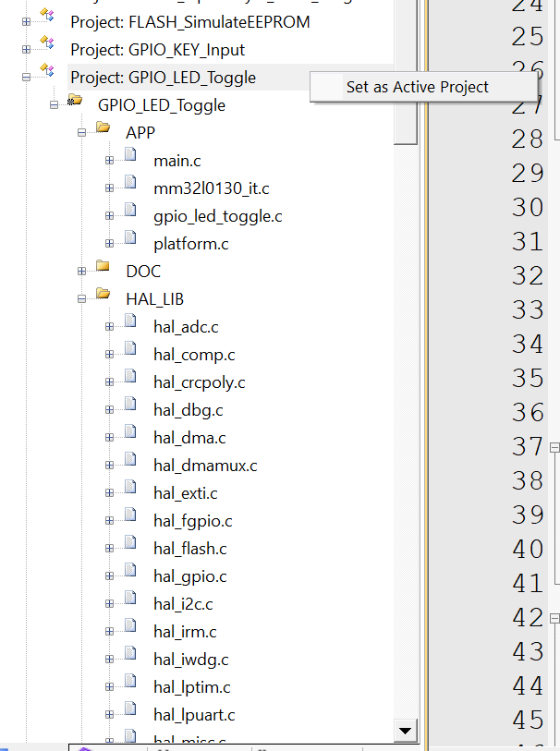Select gpio_led_toggle.c in the tree
560x751 pixels.
(x=217, y=216)
